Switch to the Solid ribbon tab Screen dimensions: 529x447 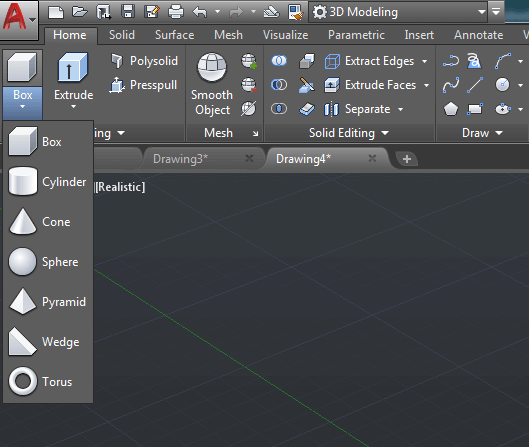122,35
